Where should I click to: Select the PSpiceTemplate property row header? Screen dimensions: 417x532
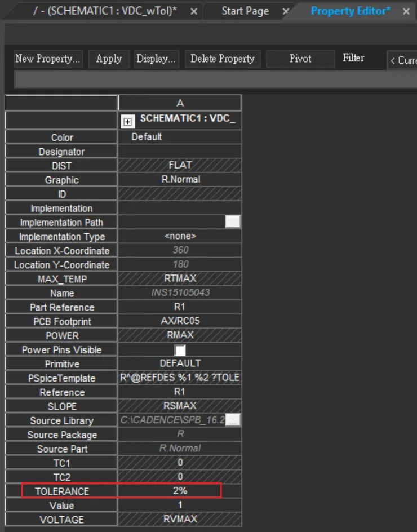pyautogui.click(x=61, y=378)
